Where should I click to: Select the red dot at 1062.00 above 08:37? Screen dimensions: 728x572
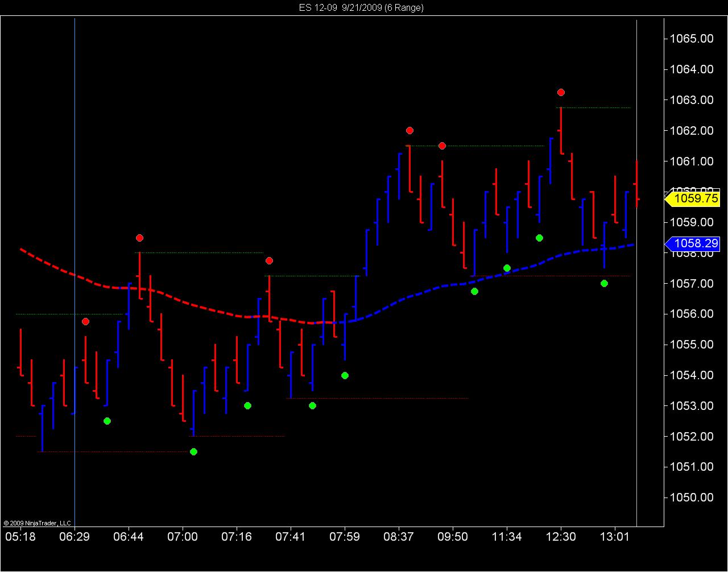pos(409,130)
